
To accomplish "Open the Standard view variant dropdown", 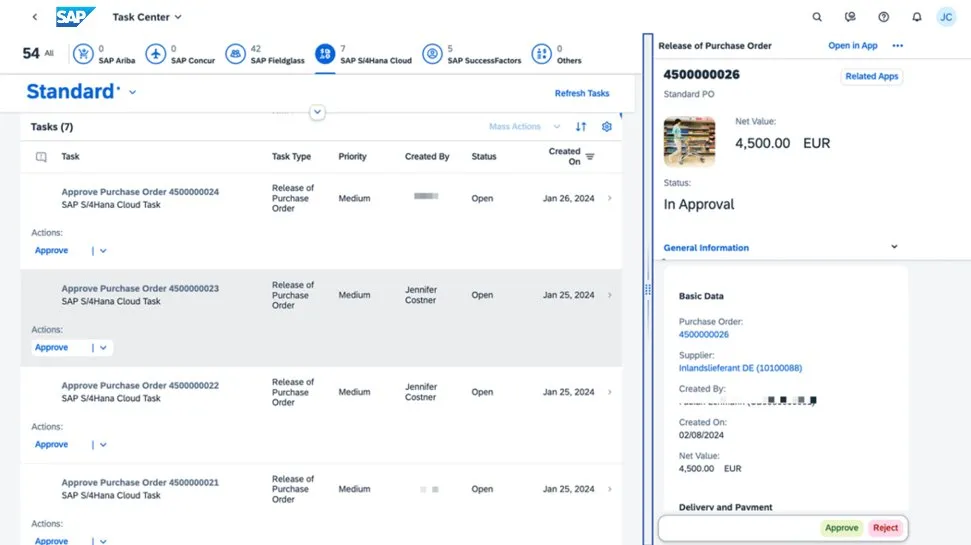I will click(x=132, y=93).
